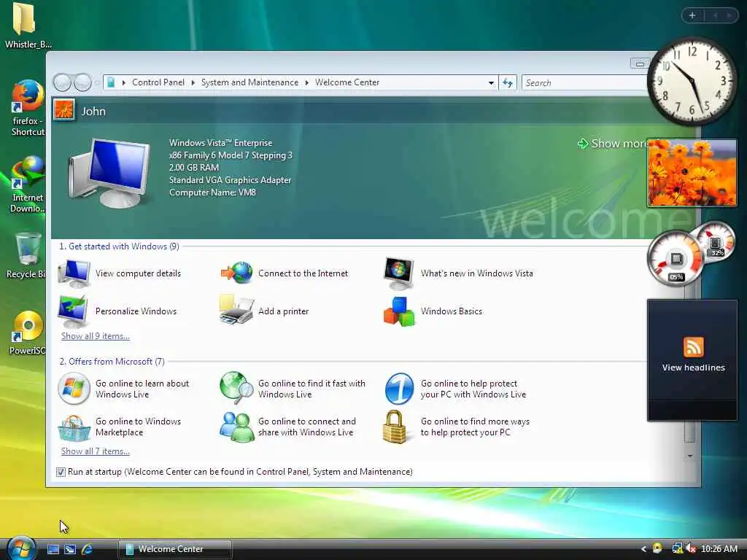Select the Add a printer item
The height and width of the screenshot is (560, 747).
(264, 311)
